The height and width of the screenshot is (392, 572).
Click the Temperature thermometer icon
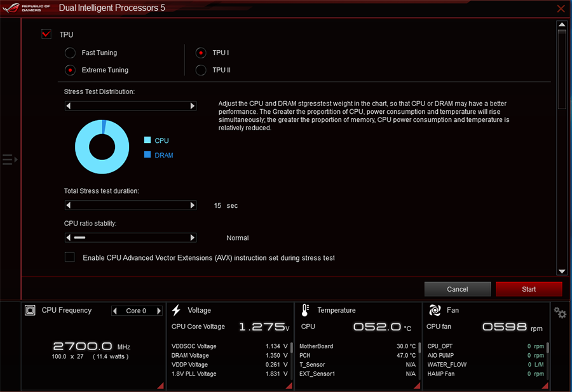click(x=305, y=310)
